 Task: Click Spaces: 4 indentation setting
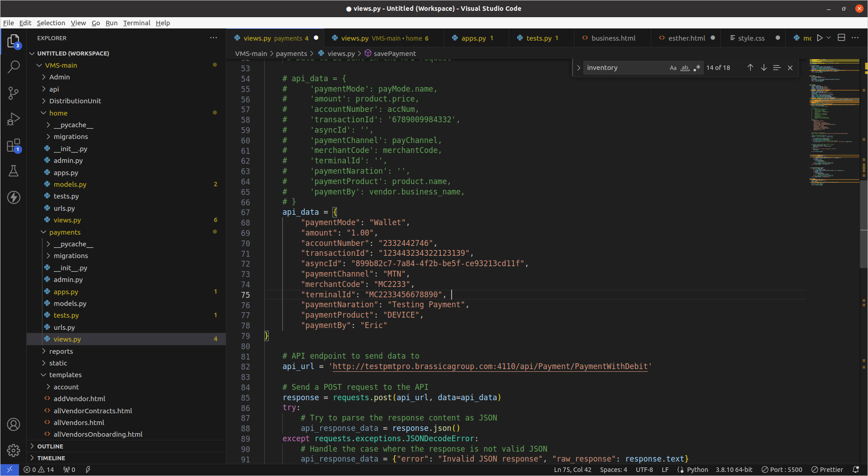tap(613, 470)
